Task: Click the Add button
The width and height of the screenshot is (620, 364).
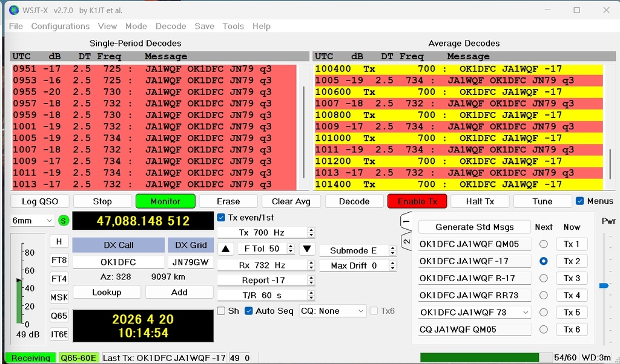Action: point(179,292)
